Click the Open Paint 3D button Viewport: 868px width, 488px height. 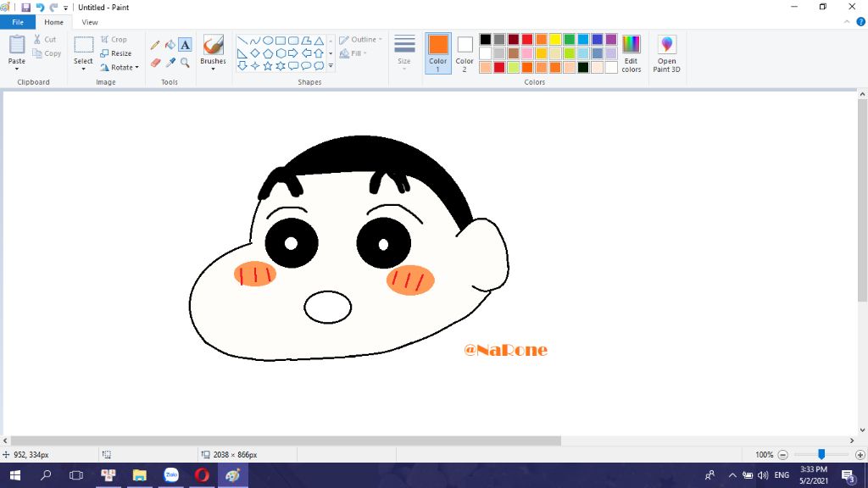(666, 53)
